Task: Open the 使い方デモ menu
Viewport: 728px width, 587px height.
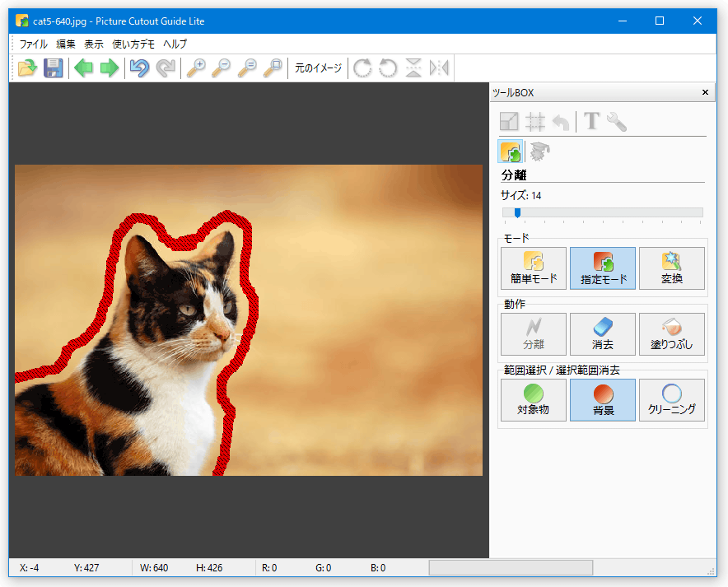Action: (133, 44)
